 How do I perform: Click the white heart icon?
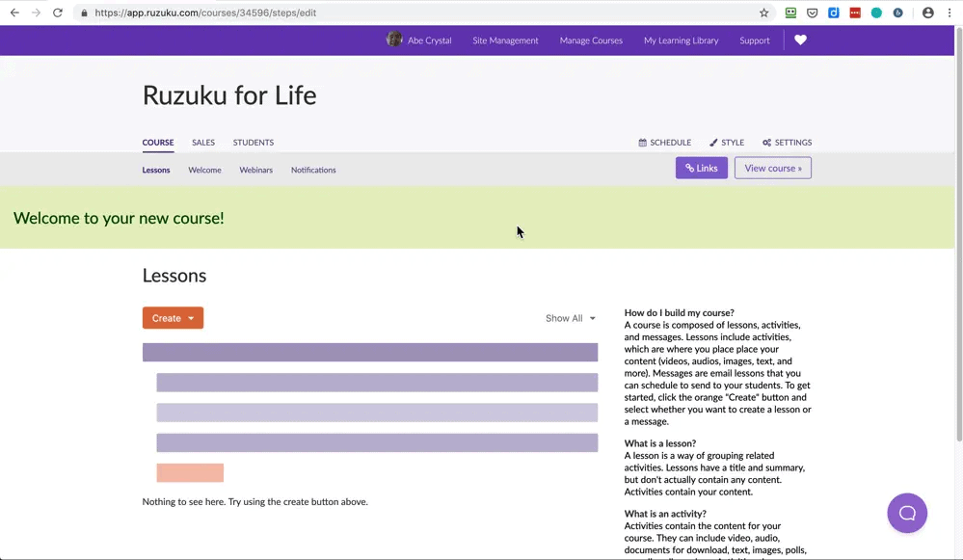(x=800, y=40)
